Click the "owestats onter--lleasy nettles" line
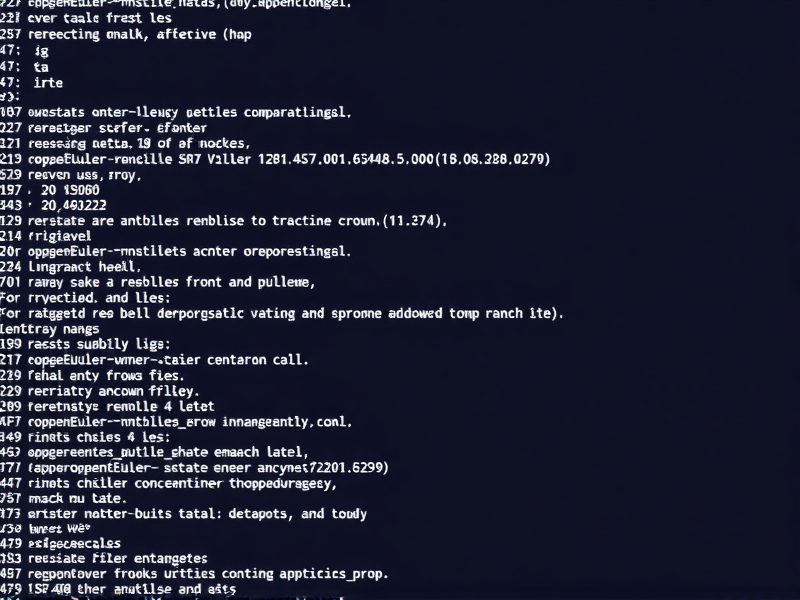 [x=190, y=113]
